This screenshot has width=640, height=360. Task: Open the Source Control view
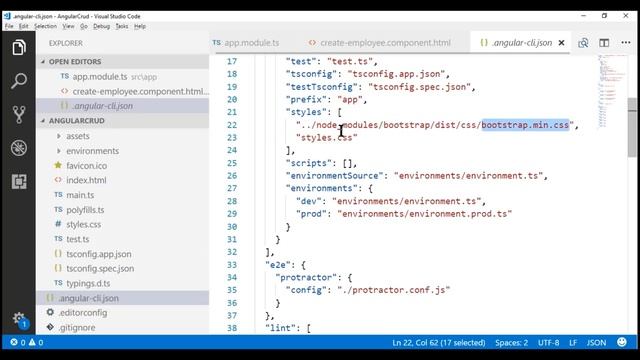coord(19,114)
